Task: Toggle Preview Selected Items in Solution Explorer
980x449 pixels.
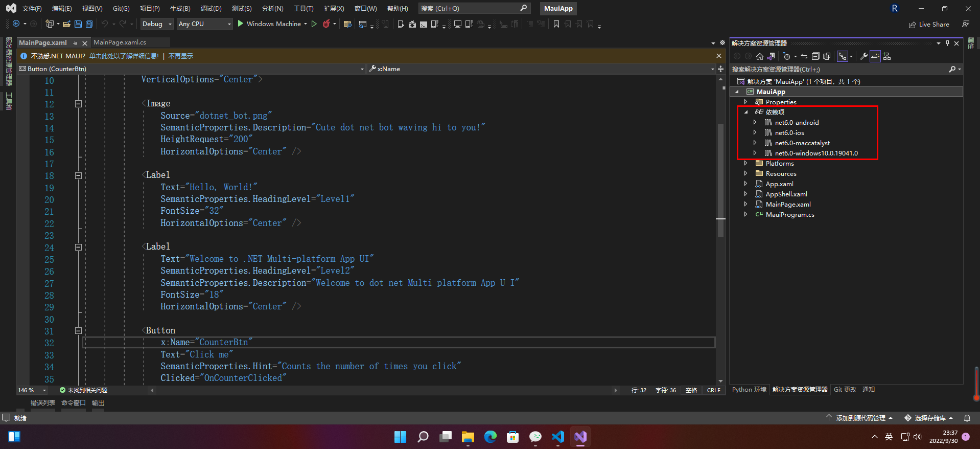Action: tap(875, 56)
